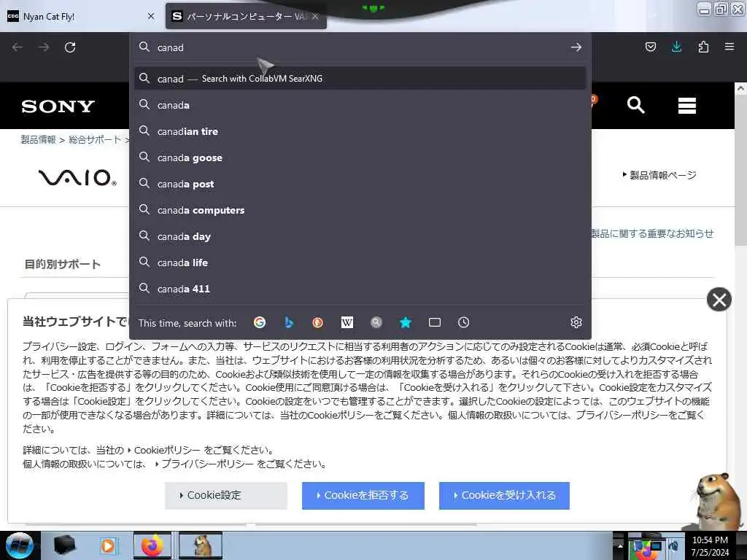Click the gopher taskbar icon
Viewport: 747px width, 560px height.
pyautogui.click(x=201, y=545)
